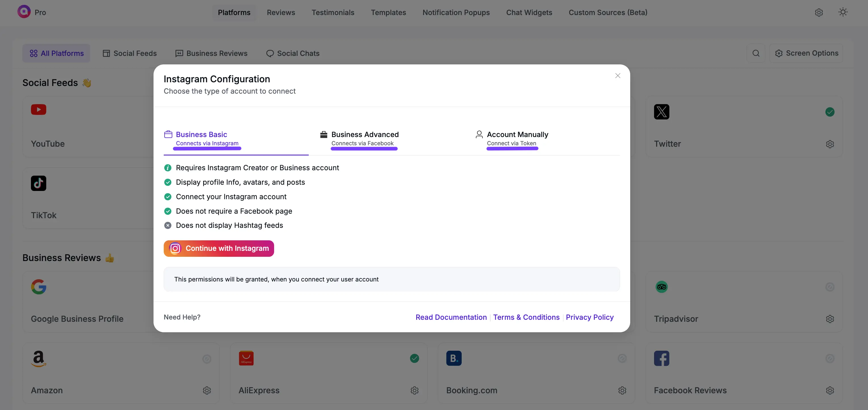Viewport: 868px width, 410px height.
Task: Select the Amazon platform icon
Action: pos(38,358)
